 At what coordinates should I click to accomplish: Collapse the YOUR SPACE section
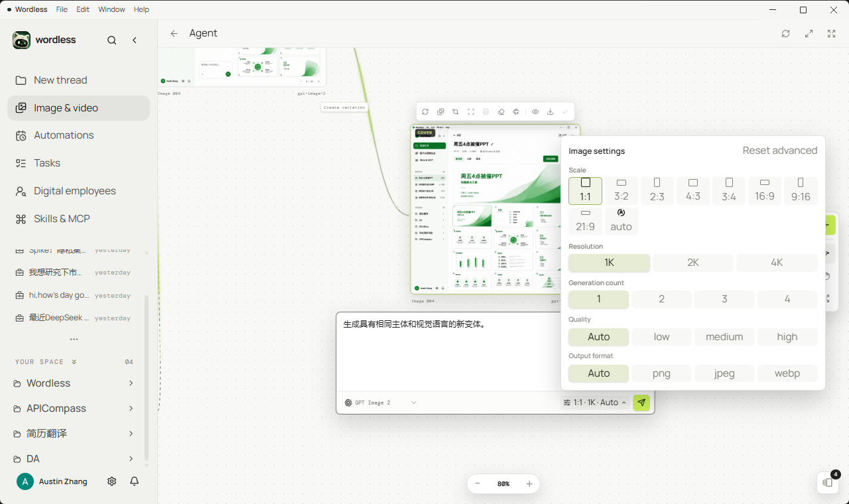coord(74,362)
